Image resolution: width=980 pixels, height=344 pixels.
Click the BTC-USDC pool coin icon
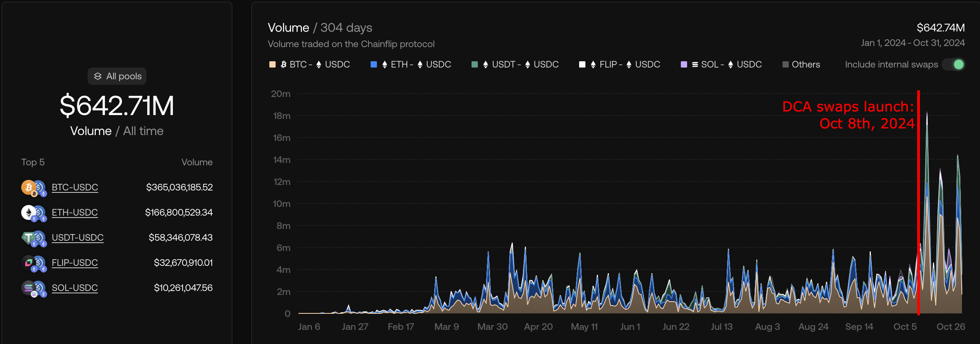[x=34, y=188]
